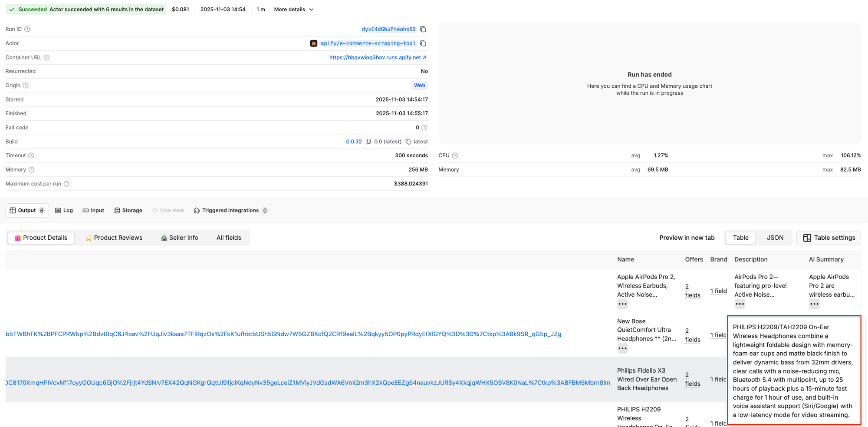868x427 pixels.
Task: Open Preview in new tab
Action: [x=687, y=238]
